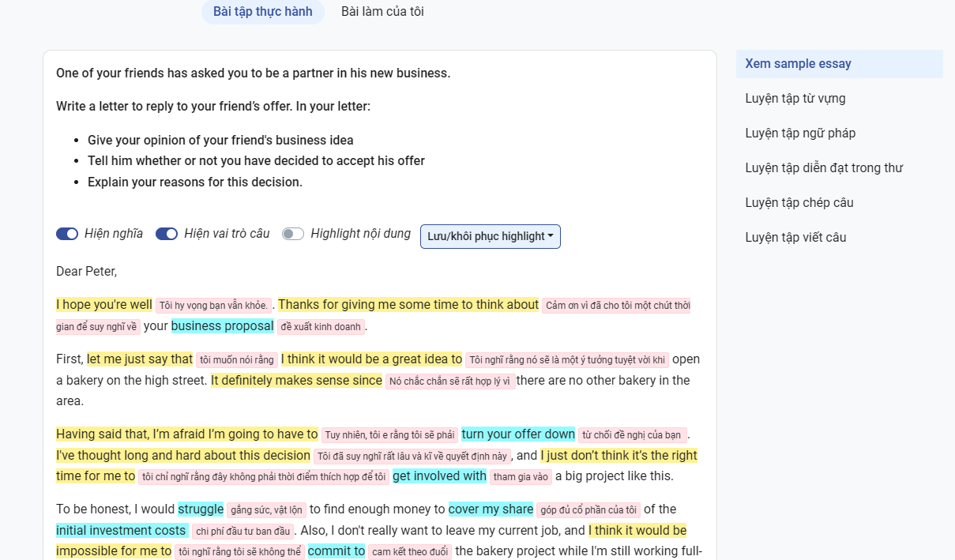Click the highlighted phrase 'business proposal'
Image resolution: width=955 pixels, height=560 pixels.
pos(223,326)
